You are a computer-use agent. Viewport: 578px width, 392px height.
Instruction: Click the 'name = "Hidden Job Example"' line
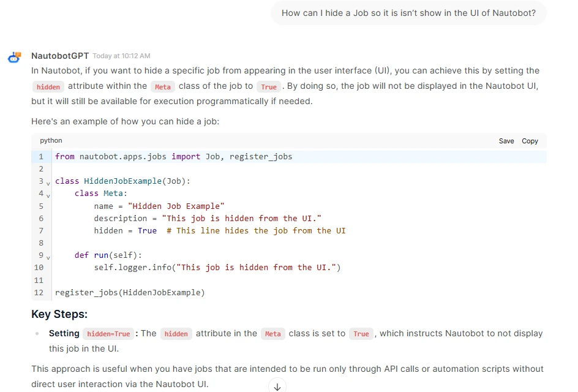[x=159, y=206]
